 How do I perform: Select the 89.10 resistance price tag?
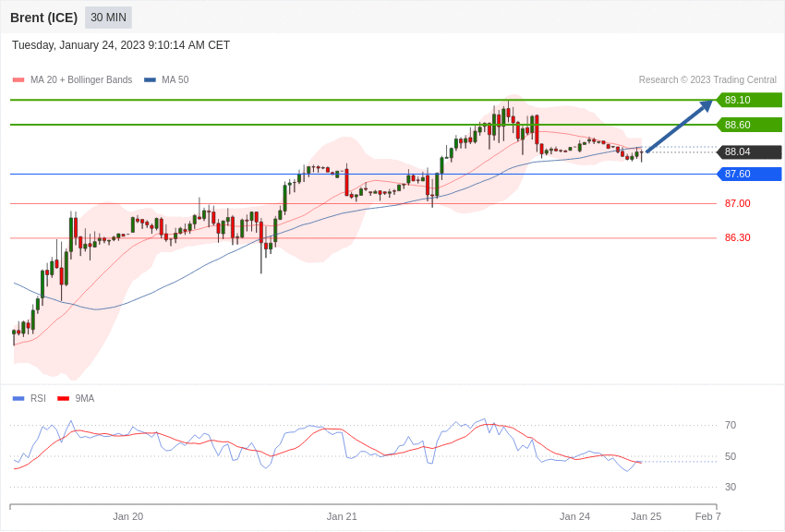[x=749, y=100]
